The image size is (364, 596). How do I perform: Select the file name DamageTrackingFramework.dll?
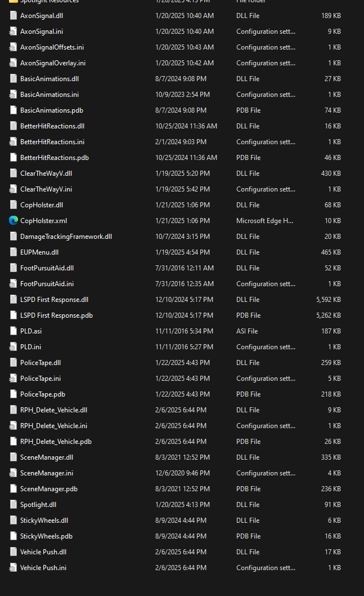coord(66,237)
